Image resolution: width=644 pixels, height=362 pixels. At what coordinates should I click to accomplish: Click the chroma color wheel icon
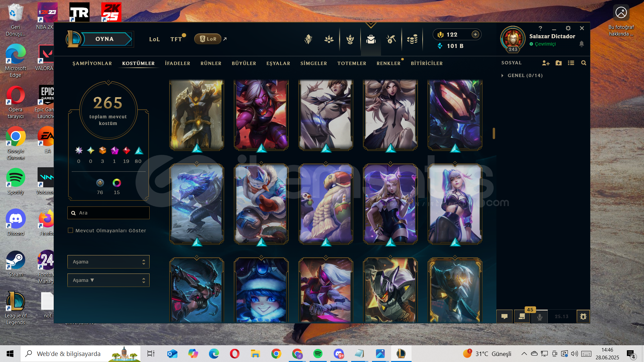(x=117, y=183)
